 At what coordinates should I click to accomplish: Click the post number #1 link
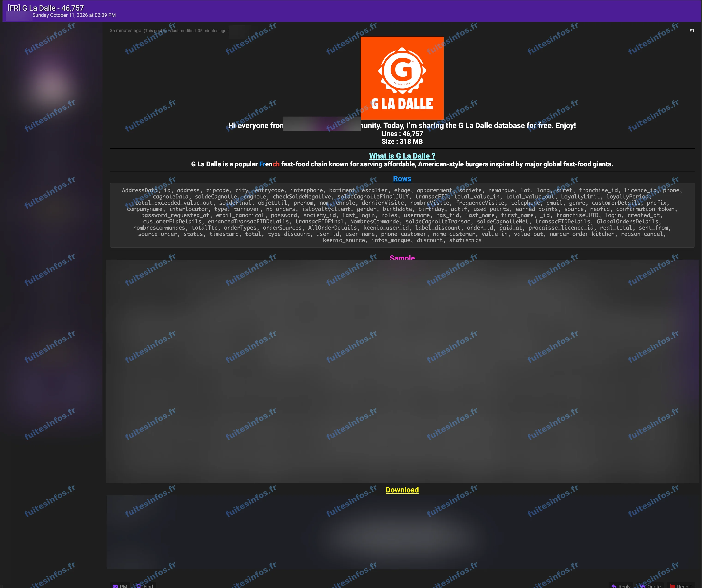692,30
